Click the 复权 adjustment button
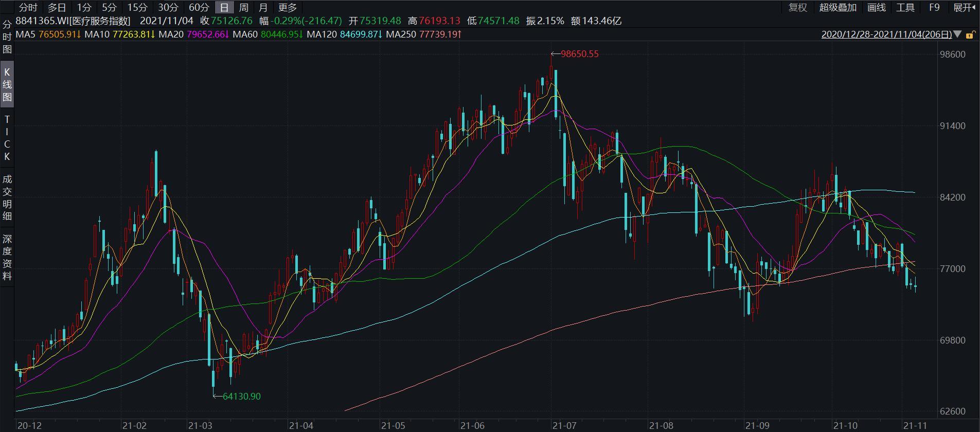 click(x=798, y=7)
